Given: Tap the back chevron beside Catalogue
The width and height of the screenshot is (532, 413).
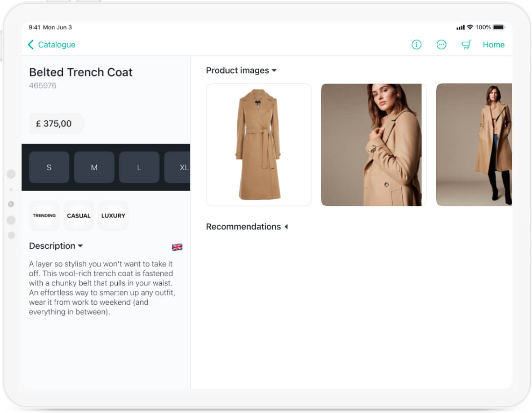Looking at the screenshot, I should tap(31, 44).
